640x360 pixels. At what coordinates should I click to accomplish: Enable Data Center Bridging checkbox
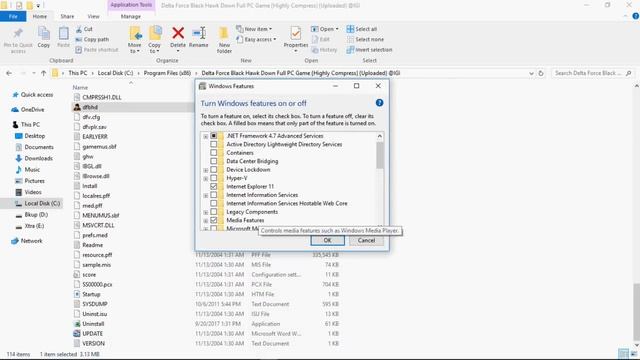click(213, 161)
